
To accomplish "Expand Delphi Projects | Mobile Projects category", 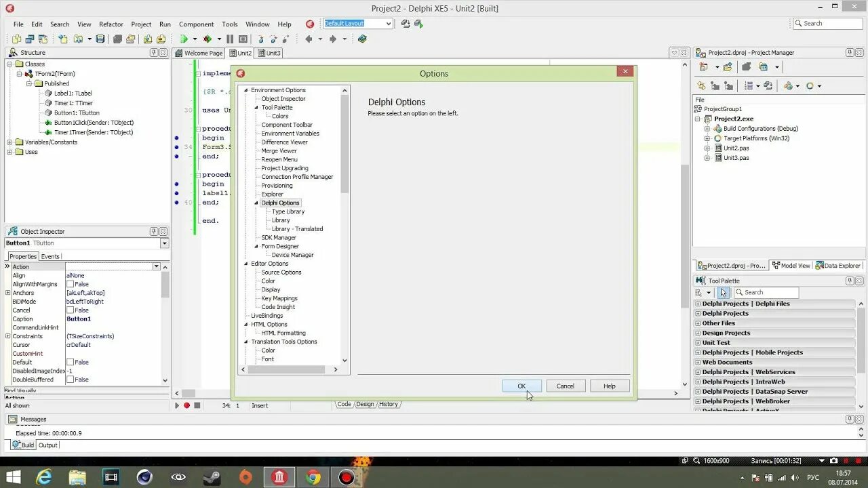I will click(698, 352).
